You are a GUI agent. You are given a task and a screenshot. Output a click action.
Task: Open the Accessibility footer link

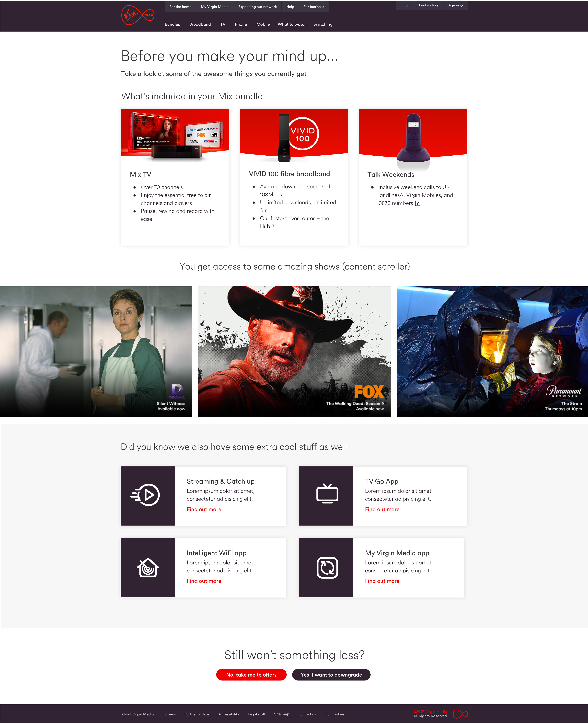(x=229, y=714)
